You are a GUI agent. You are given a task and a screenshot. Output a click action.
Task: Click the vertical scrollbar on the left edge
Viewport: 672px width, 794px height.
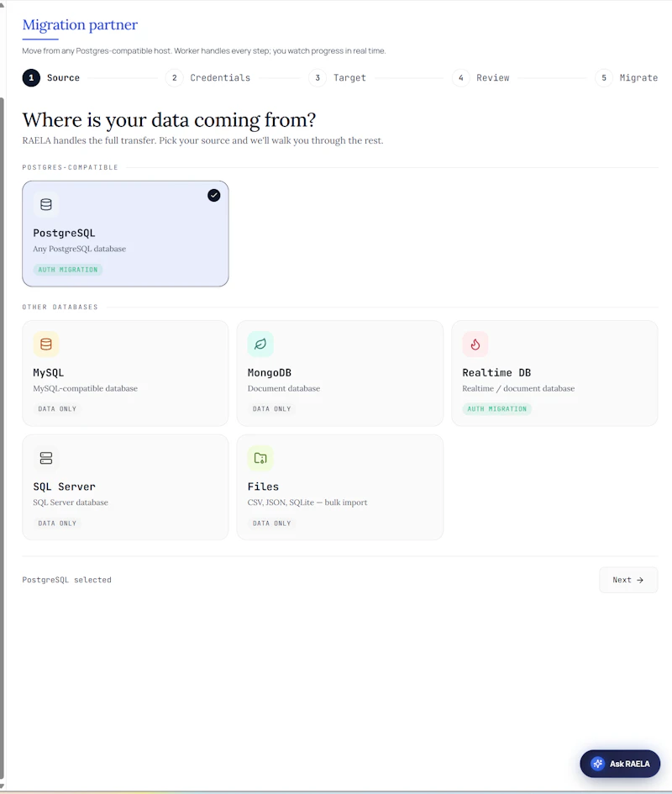pos(2,438)
